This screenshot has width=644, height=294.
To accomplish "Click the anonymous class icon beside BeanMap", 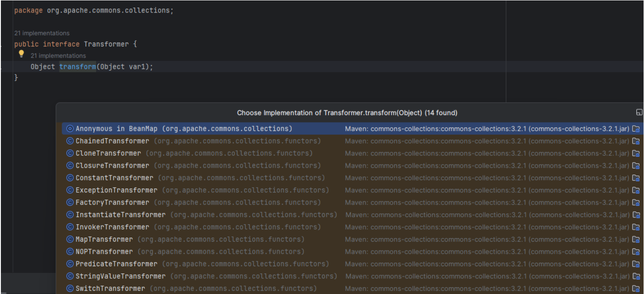I will 70,128.
